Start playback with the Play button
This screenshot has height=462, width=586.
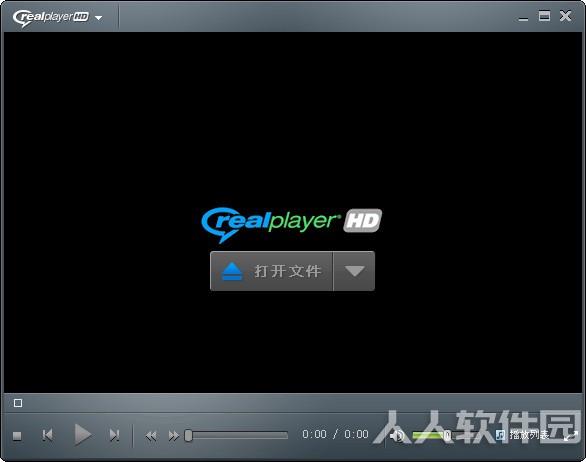point(83,435)
